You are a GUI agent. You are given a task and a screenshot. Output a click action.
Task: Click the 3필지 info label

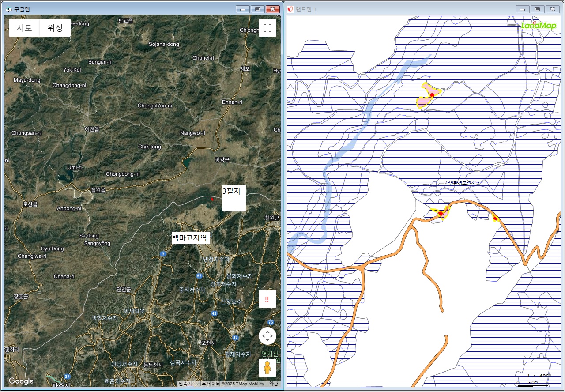[x=234, y=198]
